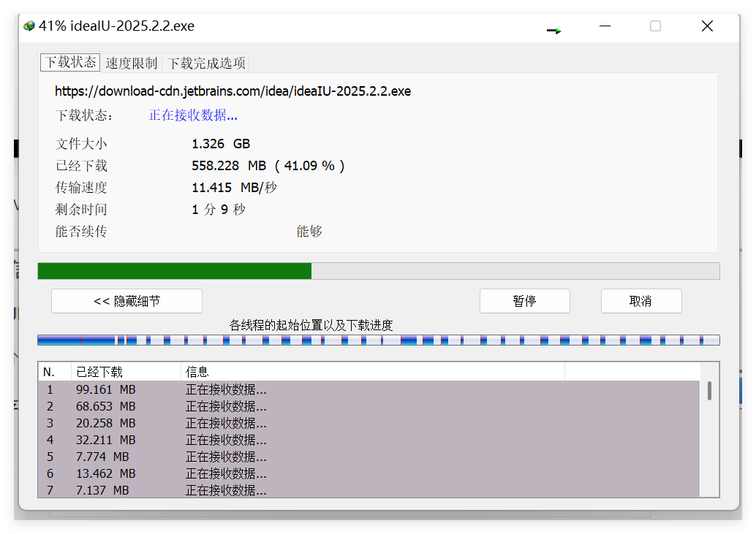
Task: Click the file size value 1.326 GB
Action: click(221, 143)
